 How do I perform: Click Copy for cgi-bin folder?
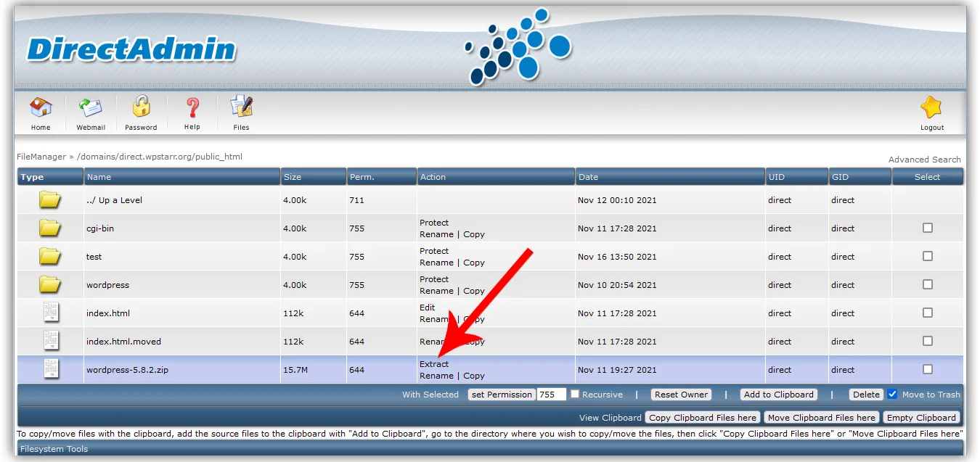point(474,234)
